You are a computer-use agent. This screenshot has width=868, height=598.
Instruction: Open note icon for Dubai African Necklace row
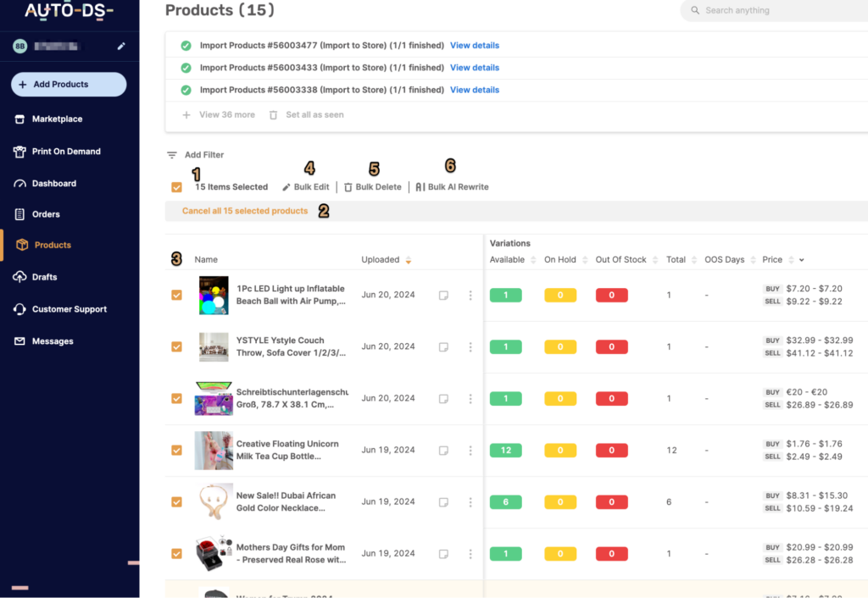pos(443,502)
